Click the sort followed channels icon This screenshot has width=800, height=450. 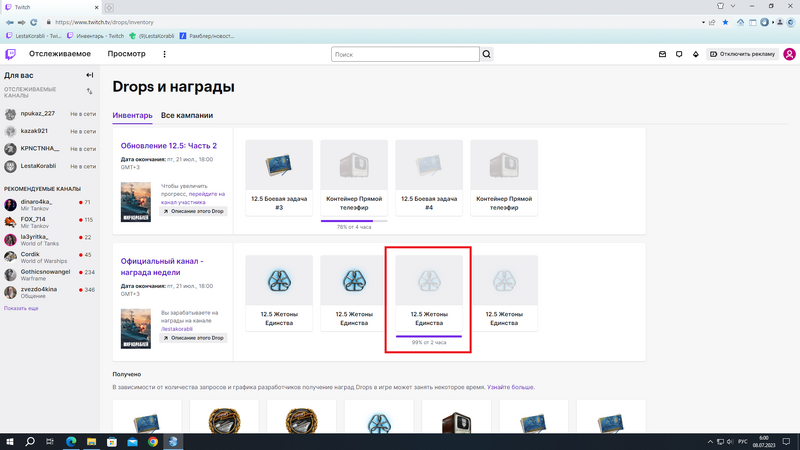coord(90,91)
